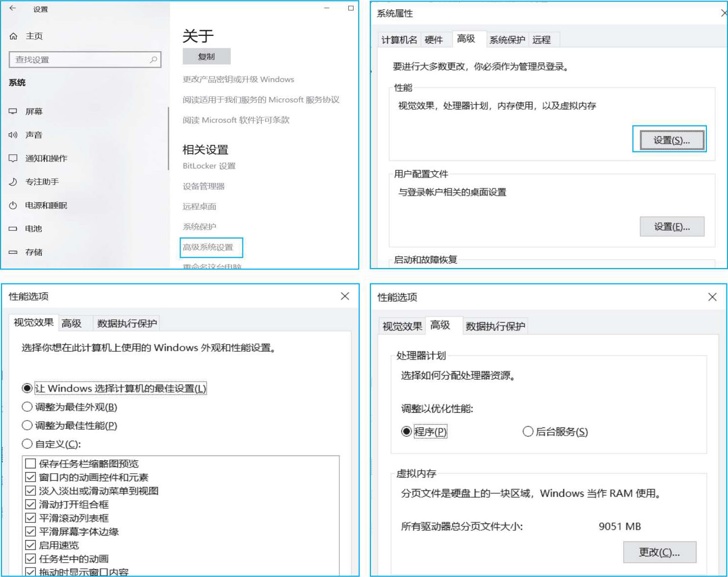Click the 更改(C) virtual memory button

click(659, 552)
